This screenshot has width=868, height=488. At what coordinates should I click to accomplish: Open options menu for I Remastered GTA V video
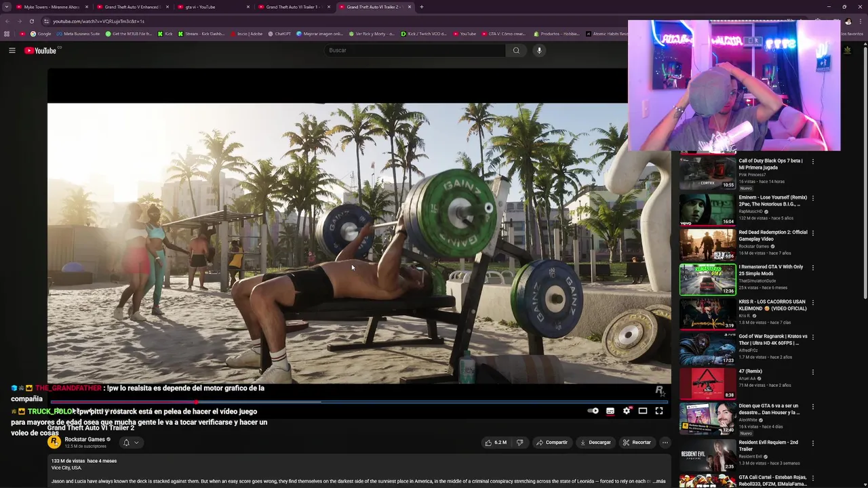pyautogui.click(x=812, y=268)
